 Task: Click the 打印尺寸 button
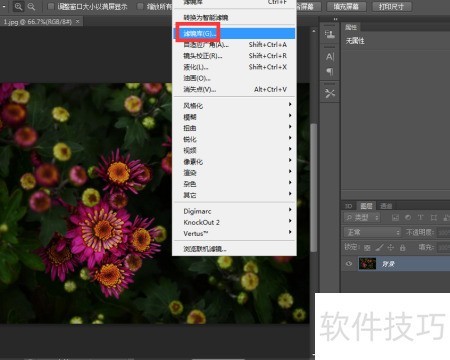pyautogui.click(x=392, y=6)
